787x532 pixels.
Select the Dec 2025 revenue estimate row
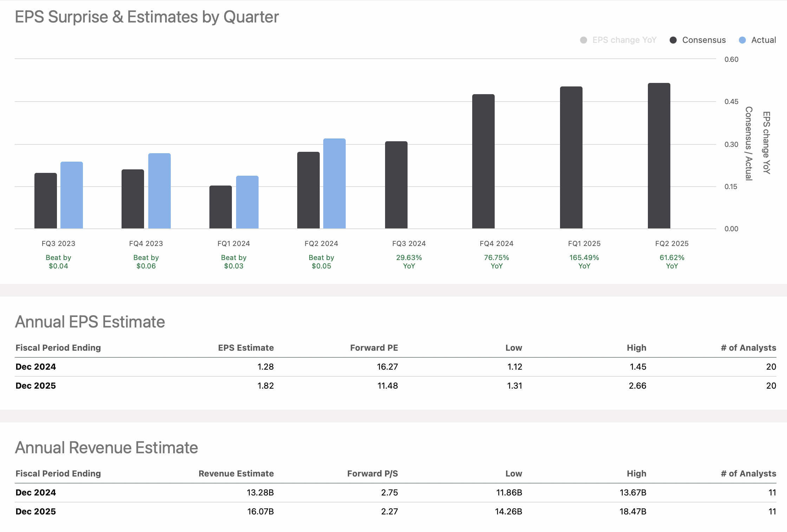point(35,512)
